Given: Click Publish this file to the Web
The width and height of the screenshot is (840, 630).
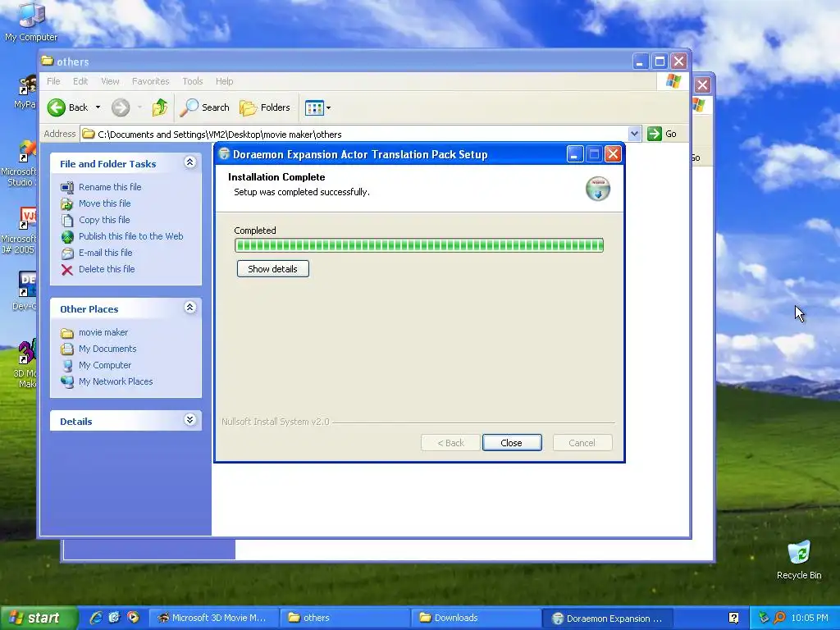Looking at the screenshot, I should pyautogui.click(x=130, y=236).
